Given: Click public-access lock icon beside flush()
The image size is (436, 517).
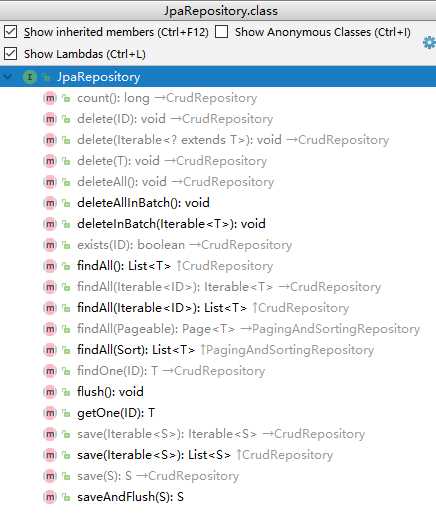Looking at the screenshot, I should [x=66, y=392].
